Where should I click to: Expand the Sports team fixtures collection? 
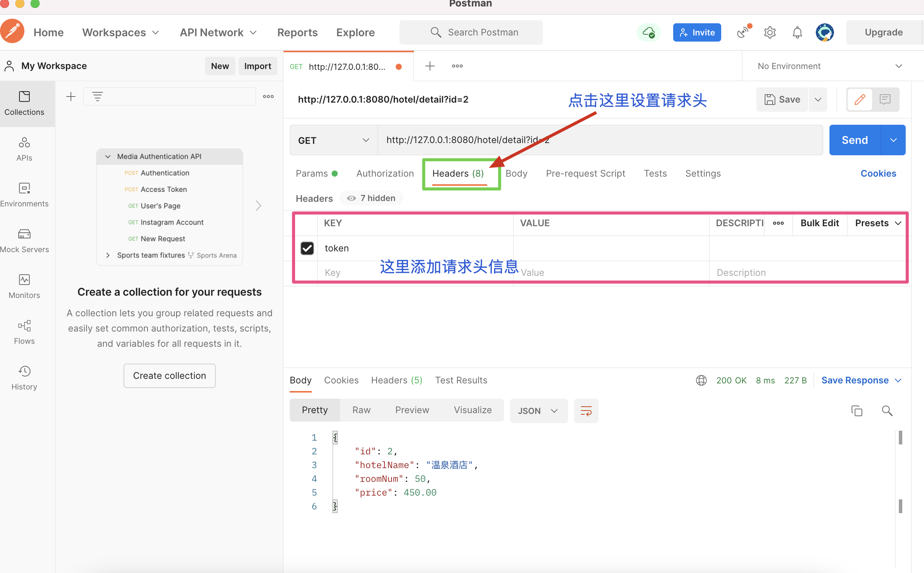(x=108, y=255)
